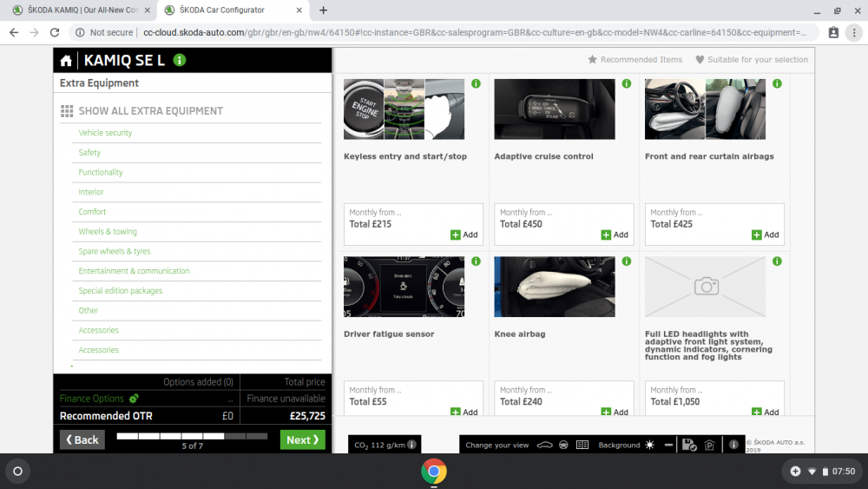868x489 pixels.
Task: Select the plain background dash icon
Action: (x=668, y=445)
